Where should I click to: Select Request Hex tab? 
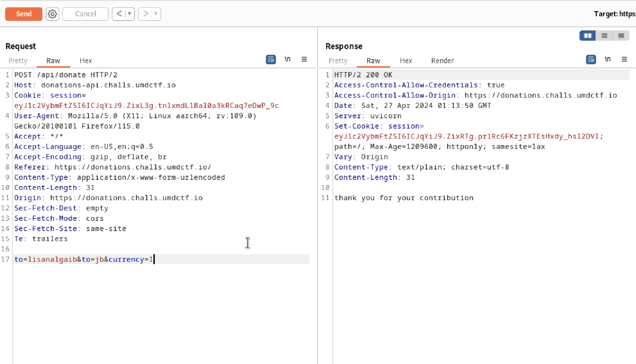point(86,60)
